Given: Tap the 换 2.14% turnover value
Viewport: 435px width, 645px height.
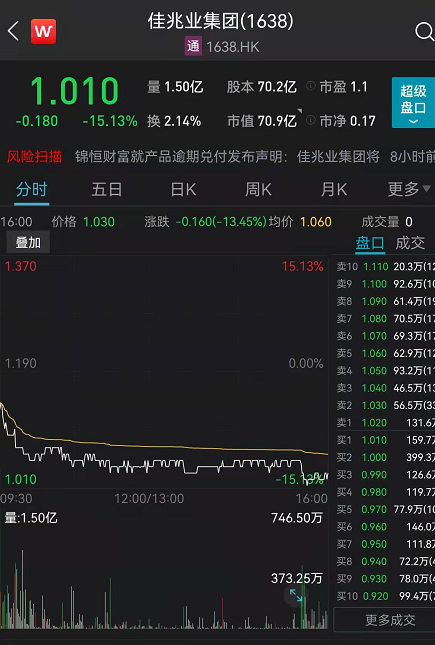Looking at the screenshot, I should pos(174,121).
